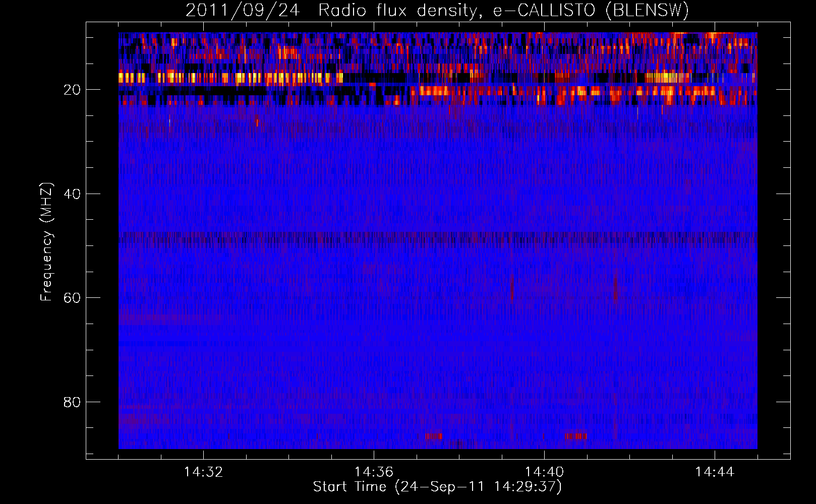This screenshot has height=504, width=816.
Task: Click the 60 frequency tick label
Action: (x=73, y=298)
